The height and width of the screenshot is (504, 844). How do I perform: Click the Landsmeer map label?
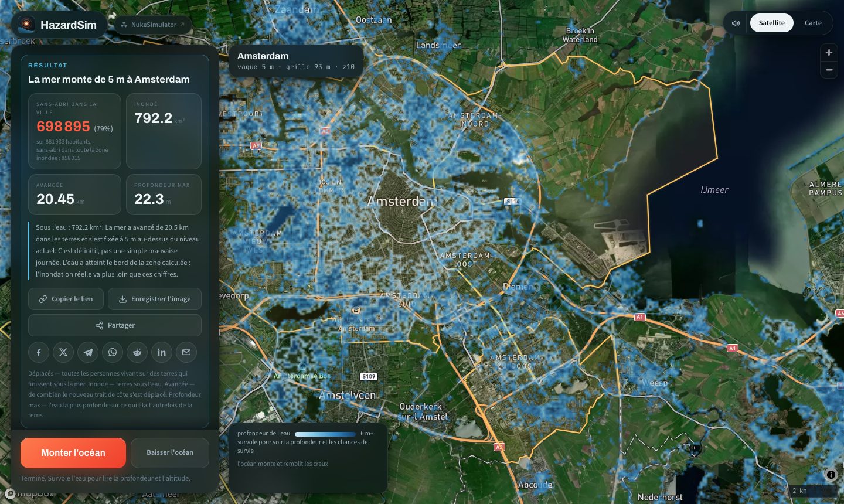pos(438,45)
